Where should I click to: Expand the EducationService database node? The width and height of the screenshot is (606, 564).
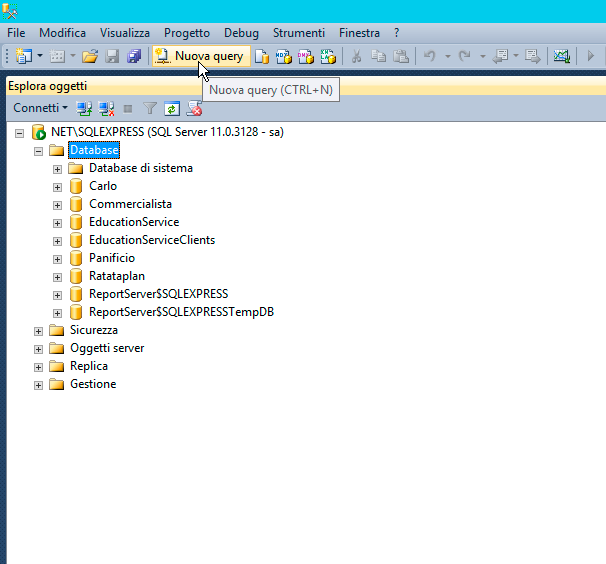tap(57, 223)
